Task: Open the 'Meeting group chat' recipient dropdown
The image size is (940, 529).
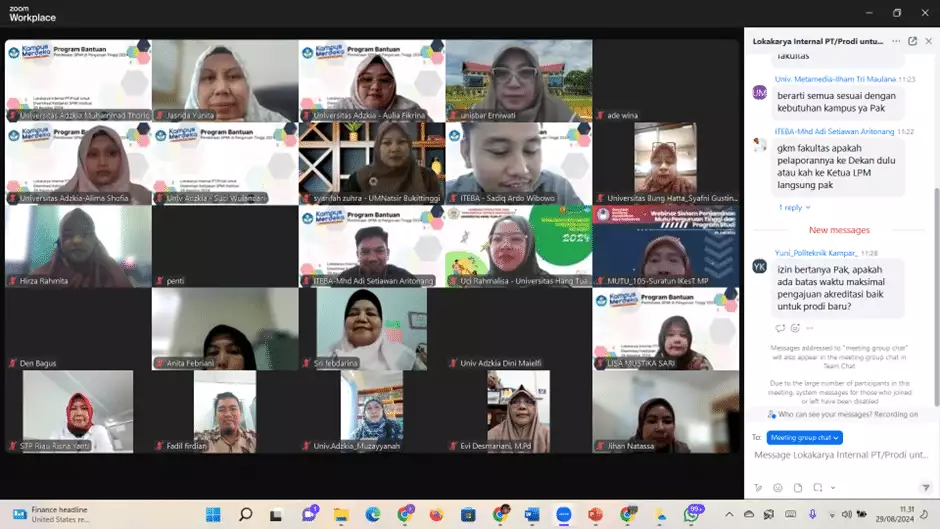Action: (x=805, y=438)
